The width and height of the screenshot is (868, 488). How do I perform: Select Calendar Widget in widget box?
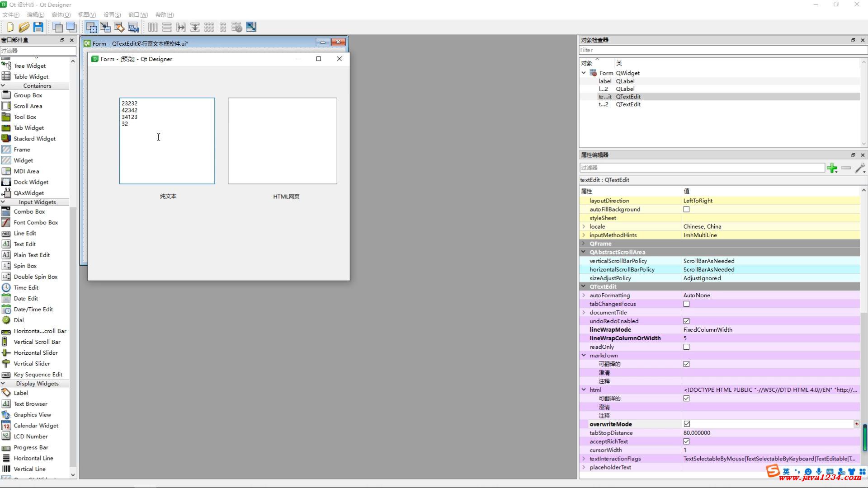click(x=36, y=426)
